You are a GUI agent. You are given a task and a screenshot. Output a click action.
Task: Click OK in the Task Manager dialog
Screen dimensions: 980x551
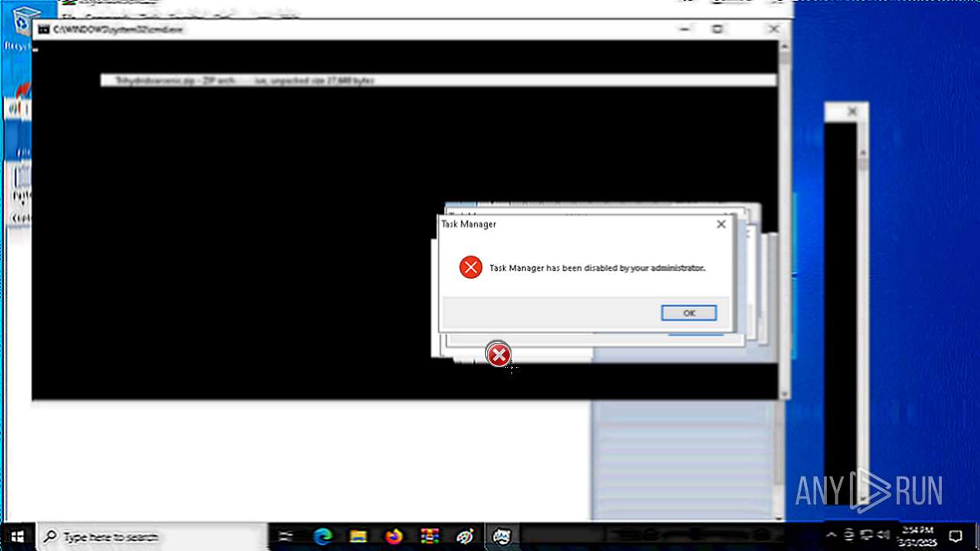[x=689, y=313]
